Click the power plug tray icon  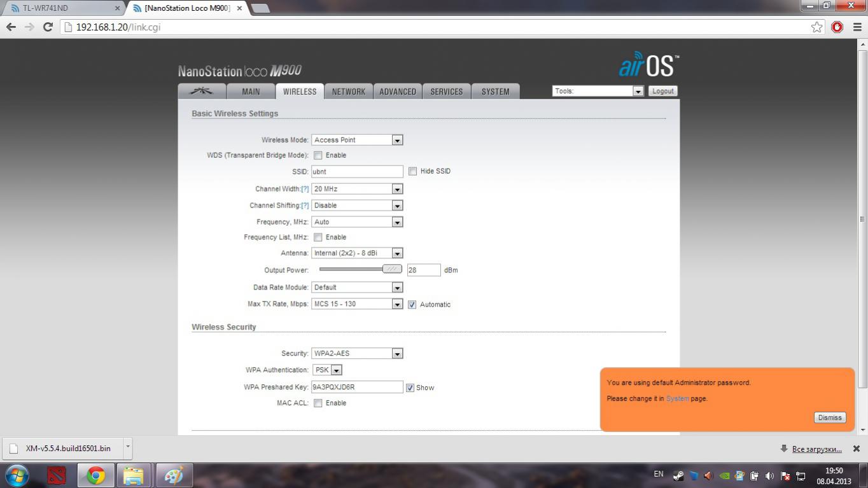[755, 475]
